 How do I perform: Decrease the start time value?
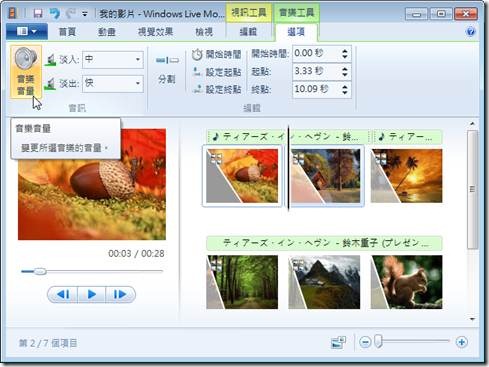(x=345, y=57)
